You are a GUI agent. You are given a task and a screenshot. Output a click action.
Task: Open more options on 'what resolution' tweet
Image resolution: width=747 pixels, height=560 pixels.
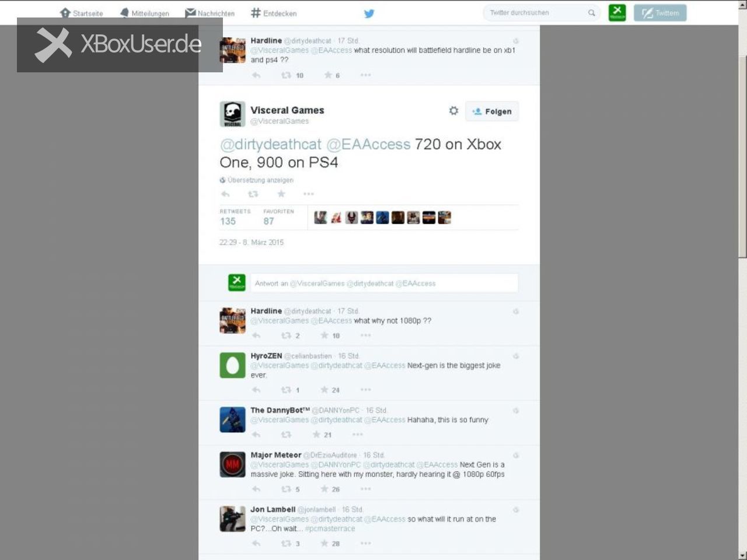[366, 75]
